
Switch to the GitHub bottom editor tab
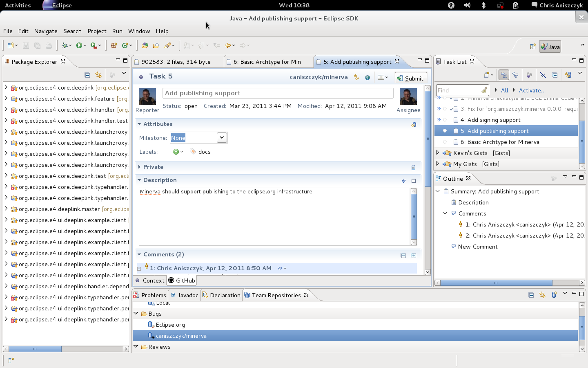click(182, 280)
